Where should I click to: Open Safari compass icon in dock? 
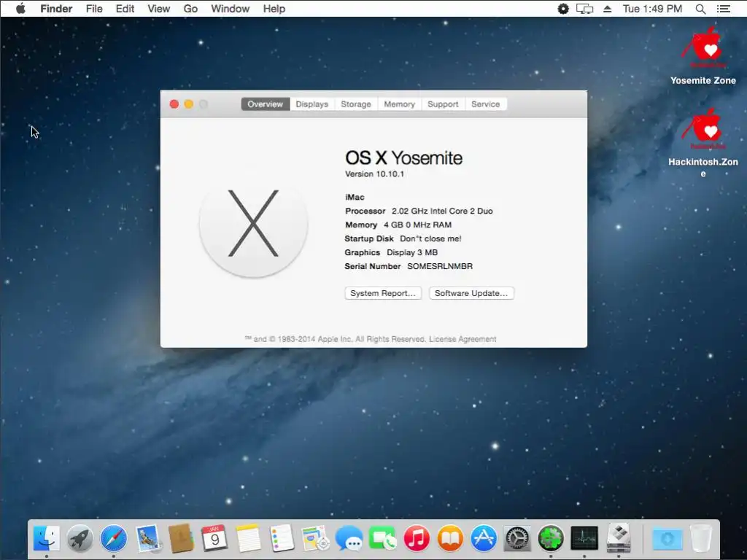(x=113, y=538)
